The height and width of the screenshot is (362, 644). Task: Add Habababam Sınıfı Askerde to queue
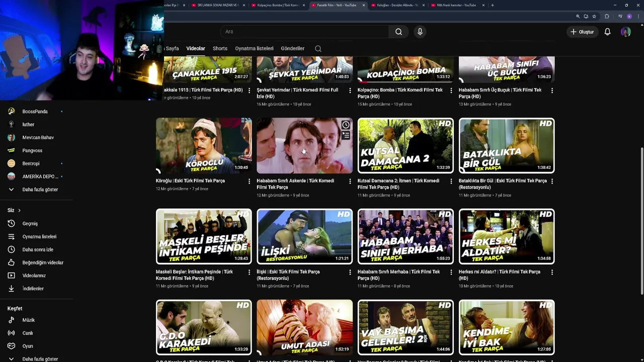346,135
